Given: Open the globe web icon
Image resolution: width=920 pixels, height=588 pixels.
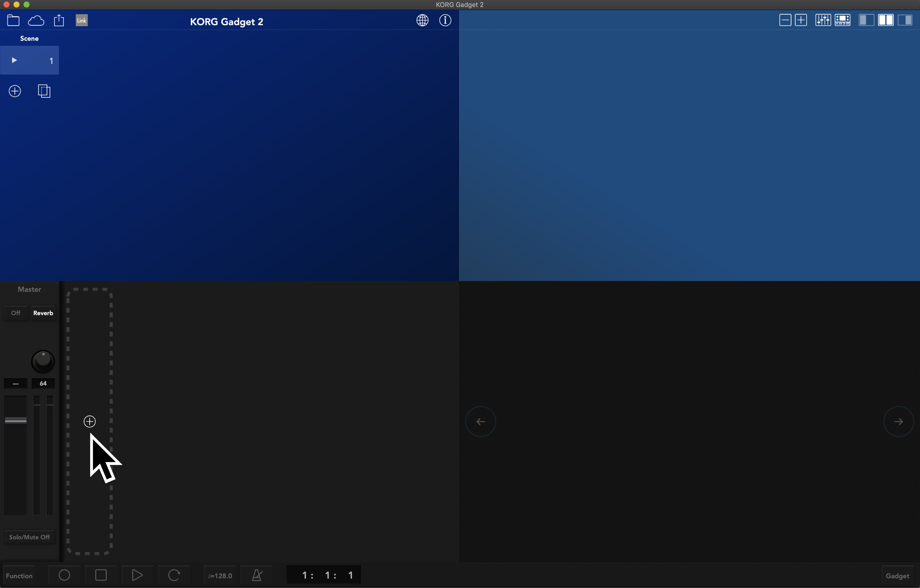Looking at the screenshot, I should click(x=422, y=20).
